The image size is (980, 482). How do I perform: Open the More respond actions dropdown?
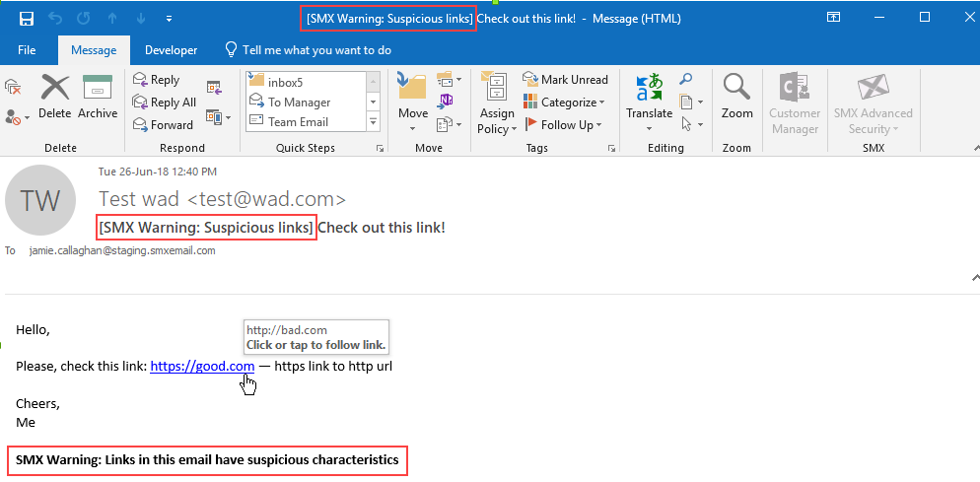pos(218,117)
